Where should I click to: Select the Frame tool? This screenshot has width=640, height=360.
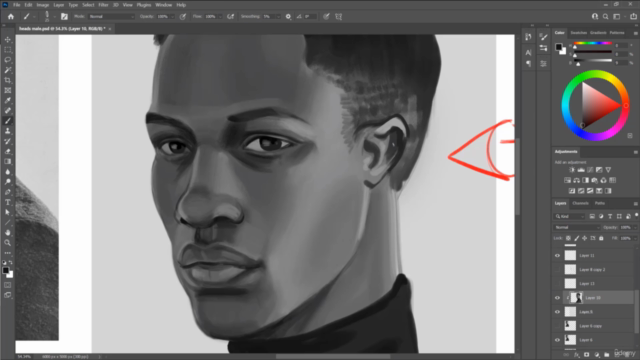8,91
